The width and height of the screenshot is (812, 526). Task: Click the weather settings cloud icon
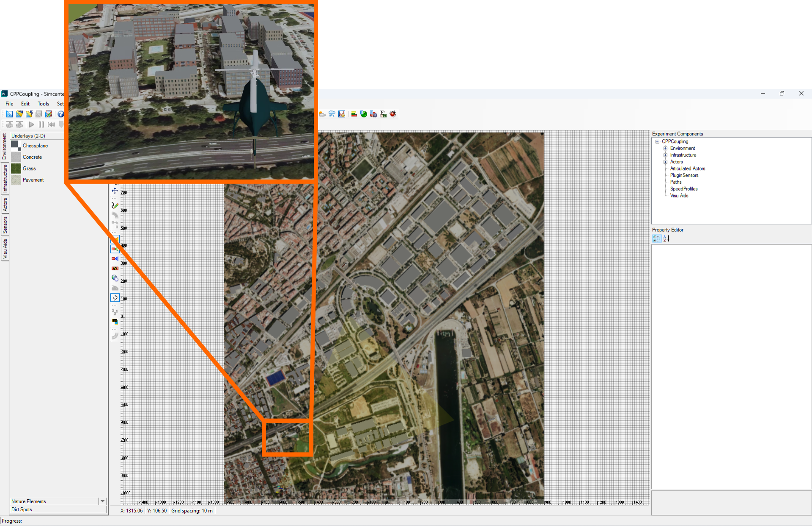pyautogui.click(x=322, y=114)
